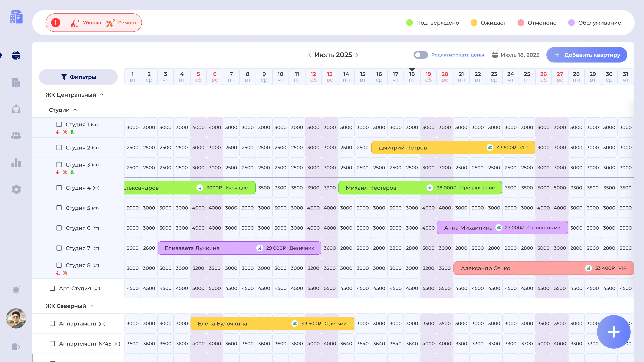644x362 pixels.
Task: Open the clients group icon in the sidebar
Action: 16,136
